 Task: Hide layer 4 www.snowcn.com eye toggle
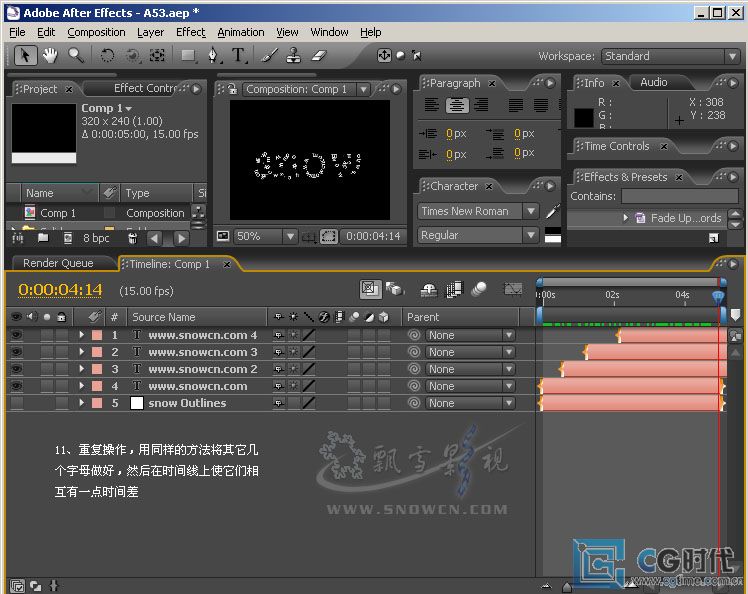(x=17, y=386)
